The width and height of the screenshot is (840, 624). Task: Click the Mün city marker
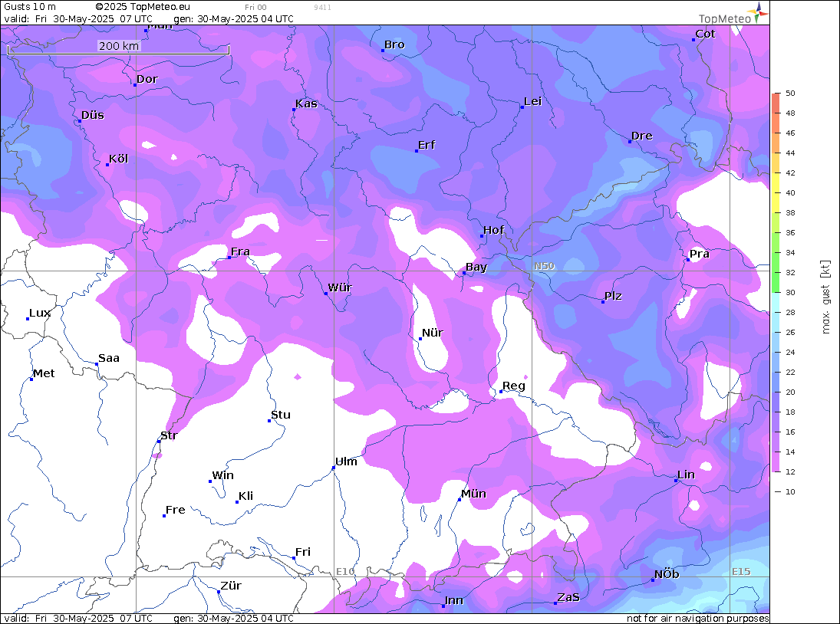coord(460,499)
